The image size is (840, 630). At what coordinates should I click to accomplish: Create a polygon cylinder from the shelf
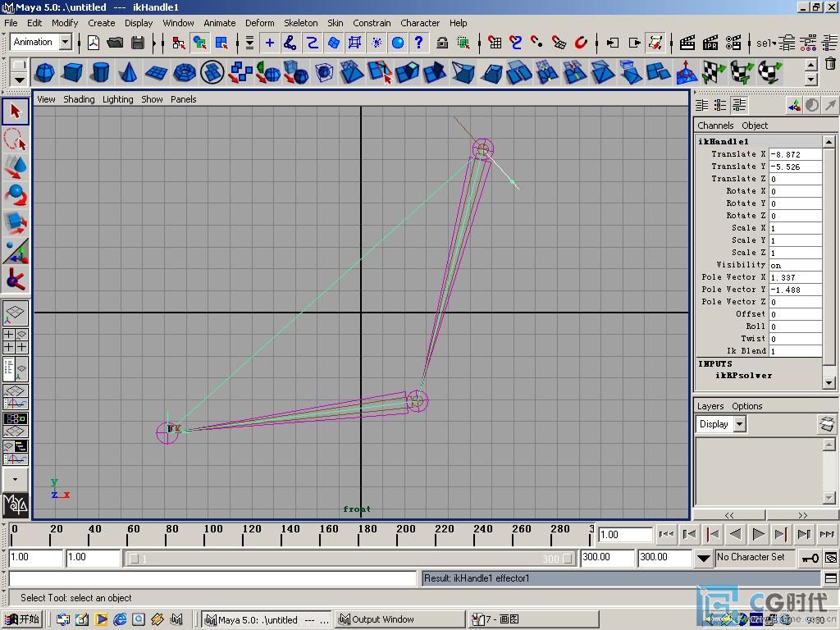coord(100,72)
